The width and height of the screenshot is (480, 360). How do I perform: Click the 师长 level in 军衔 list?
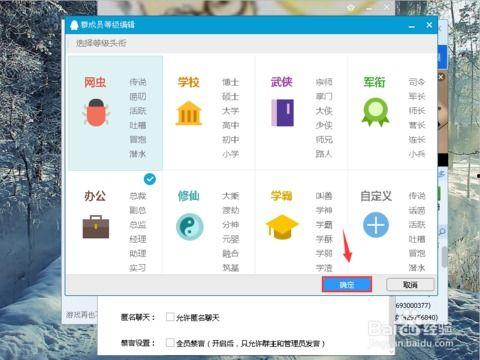[x=417, y=111]
